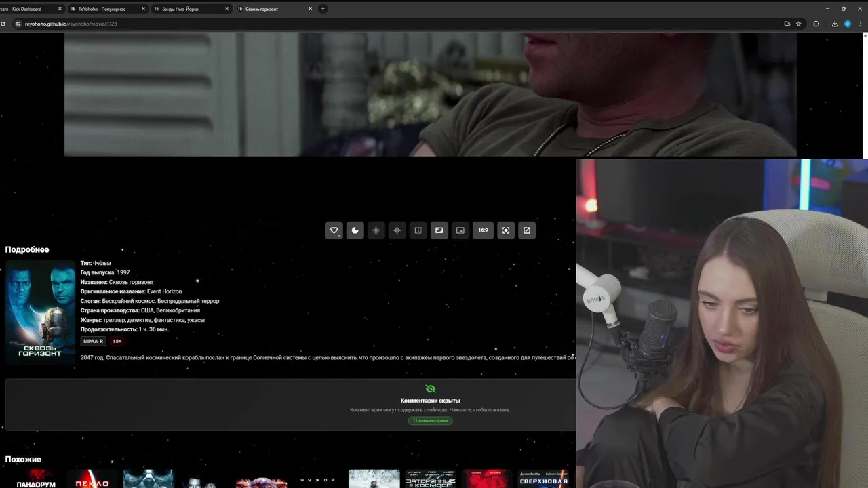Select the Сквозь горизонт tab
Viewport: 868px width, 488px height.
pos(274,9)
